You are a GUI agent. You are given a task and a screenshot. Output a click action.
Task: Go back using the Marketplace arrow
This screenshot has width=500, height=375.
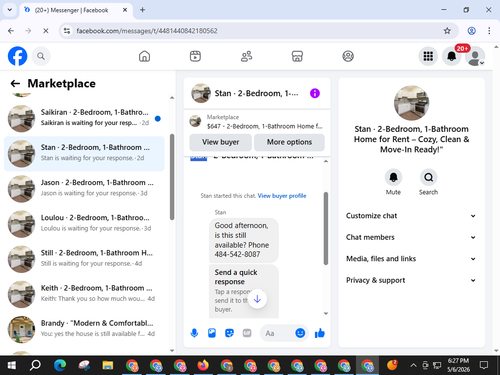tap(15, 83)
